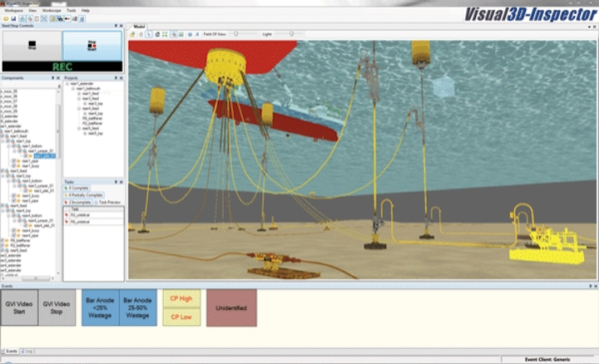This screenshot has width=599, height=364.
Task: Click the CP Low event button
Action: (x=181, y=317)
